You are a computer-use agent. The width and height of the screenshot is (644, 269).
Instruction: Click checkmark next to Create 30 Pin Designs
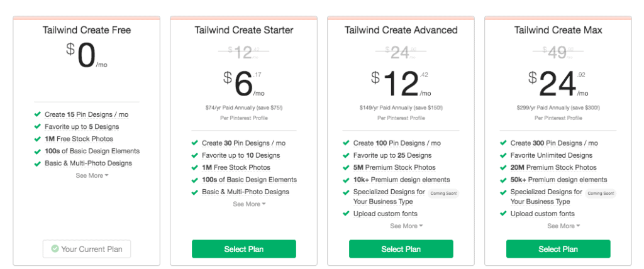coord(195,143)
